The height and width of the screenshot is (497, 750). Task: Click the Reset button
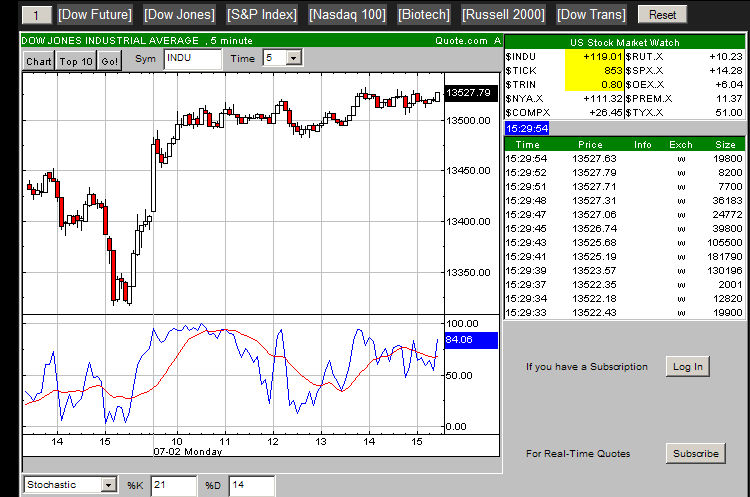[x=662, y=14]
